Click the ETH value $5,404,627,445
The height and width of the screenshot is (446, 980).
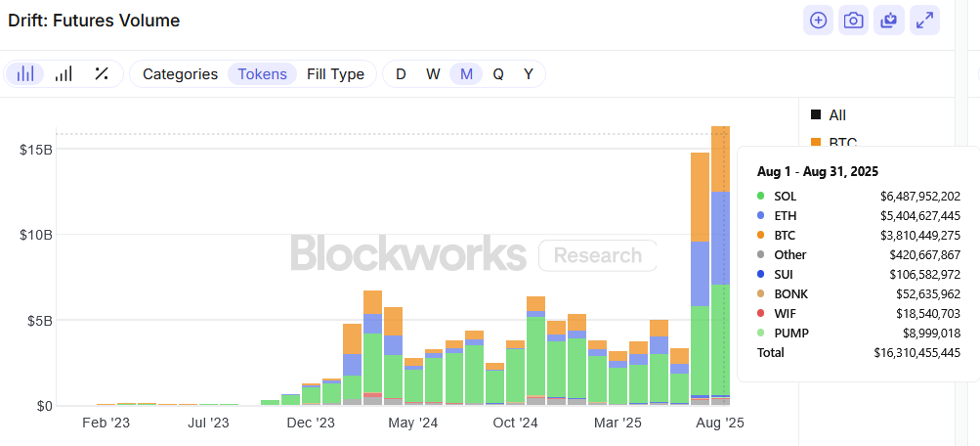[x=920, y=216]
